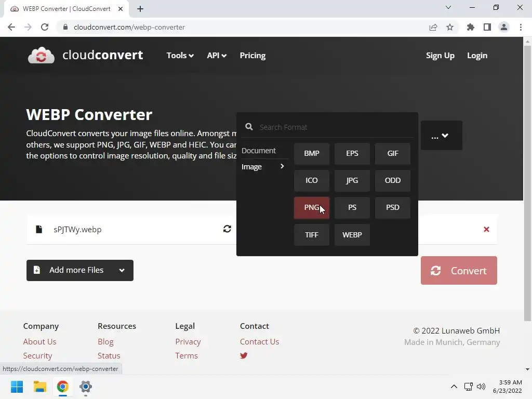
Task: Share this page icon in address bar
Action: tap(433, 27)
